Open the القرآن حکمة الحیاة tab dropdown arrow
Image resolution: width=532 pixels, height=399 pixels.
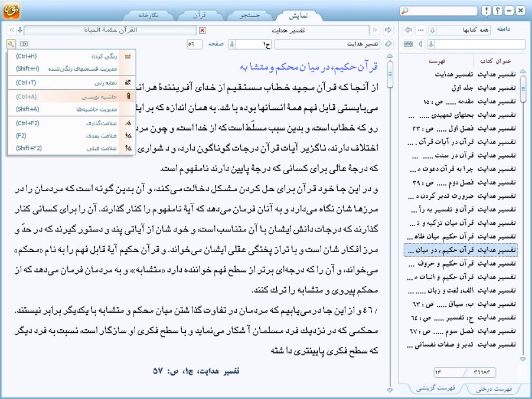tap(20, 30)
